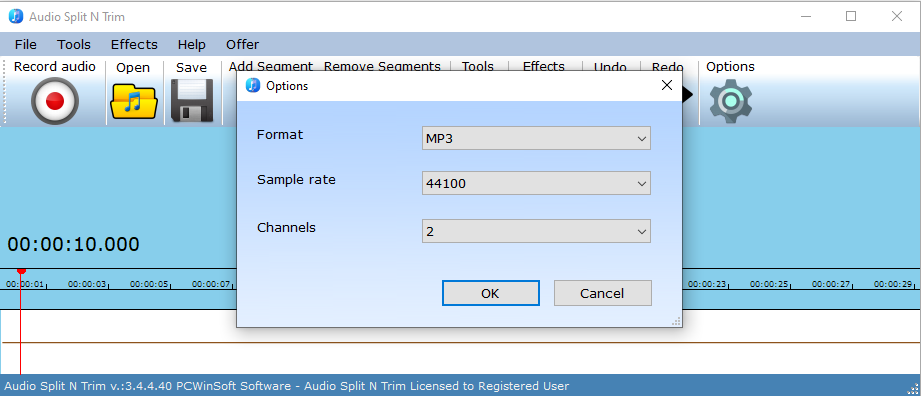Click the red Record audio button icon
The width and height of the screenshot is (921, 396).
click(55, 101)
